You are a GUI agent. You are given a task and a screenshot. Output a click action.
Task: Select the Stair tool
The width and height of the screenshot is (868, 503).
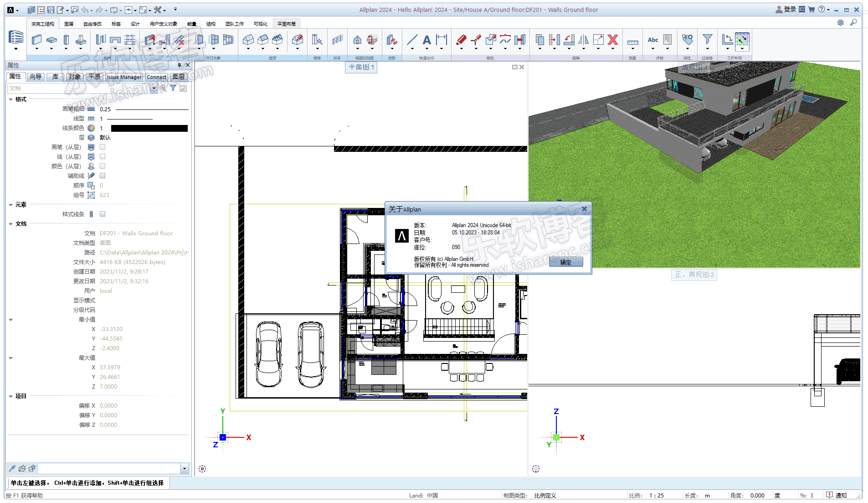(x=317, y=40)
